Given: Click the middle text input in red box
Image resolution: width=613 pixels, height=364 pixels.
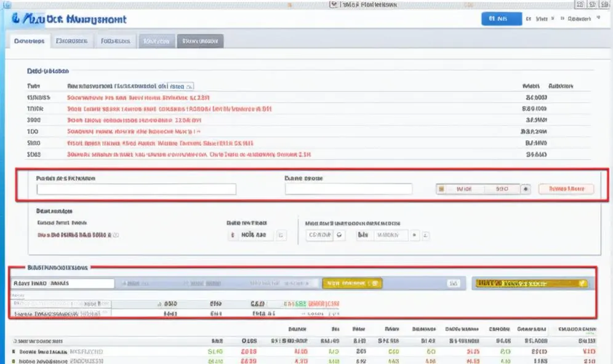Looking at the screenshot, I should click(348, 189).
